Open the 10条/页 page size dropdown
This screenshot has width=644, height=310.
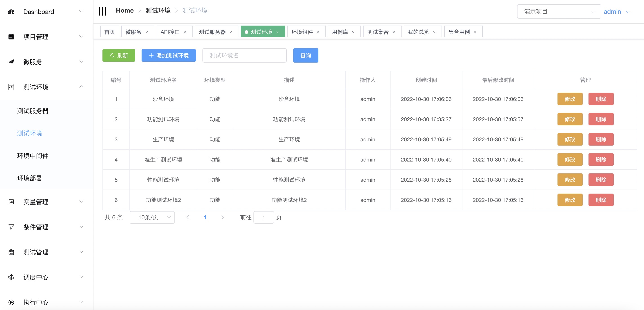point(152,217)
